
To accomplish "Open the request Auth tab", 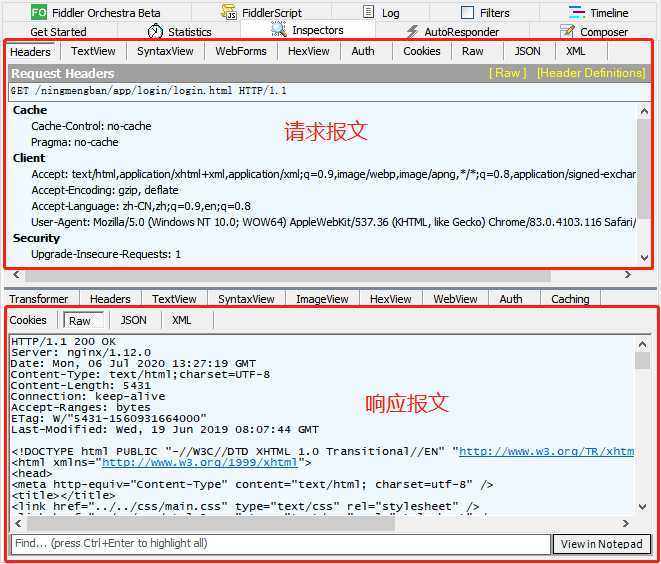I will [363, 51].
